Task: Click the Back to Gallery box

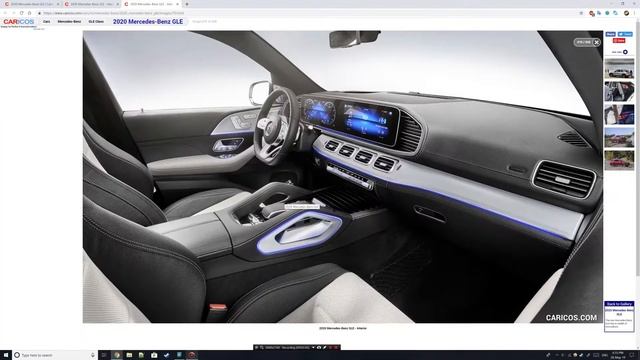Action: click(x=619, y=316)
